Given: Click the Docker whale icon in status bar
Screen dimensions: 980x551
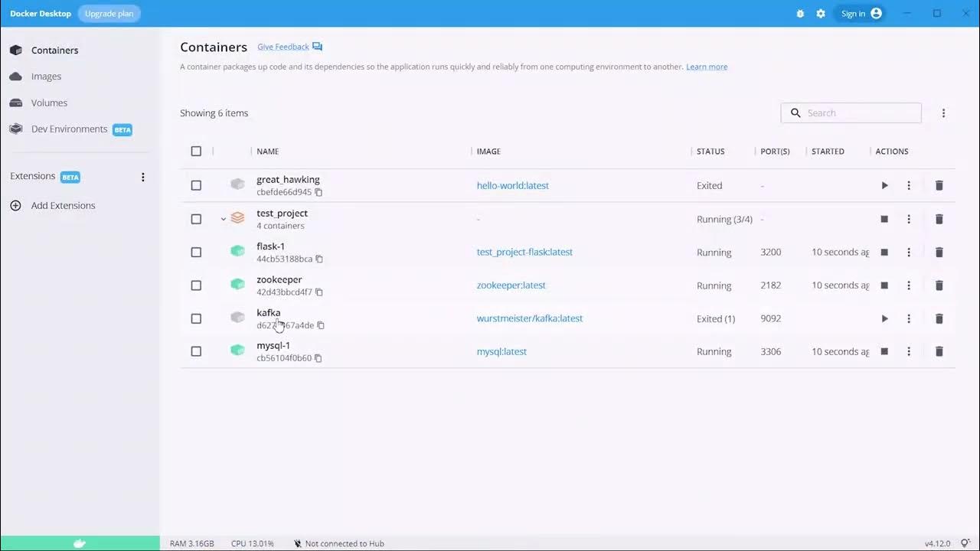Looking at the screenshot, I should point(80,543).
